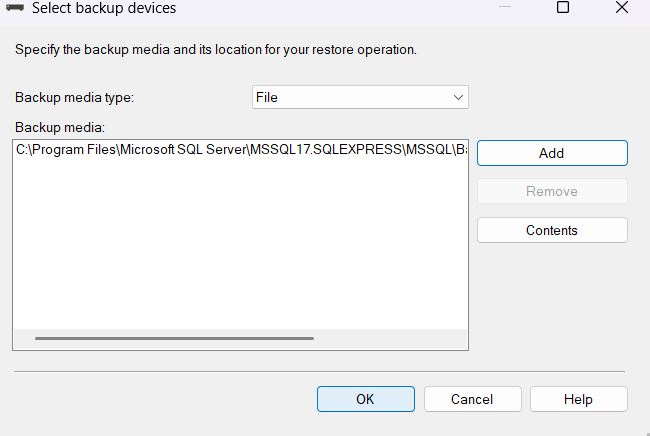Click the separator line above OK button
This screenshot has width=650, height=436.
tap(320, 371)
